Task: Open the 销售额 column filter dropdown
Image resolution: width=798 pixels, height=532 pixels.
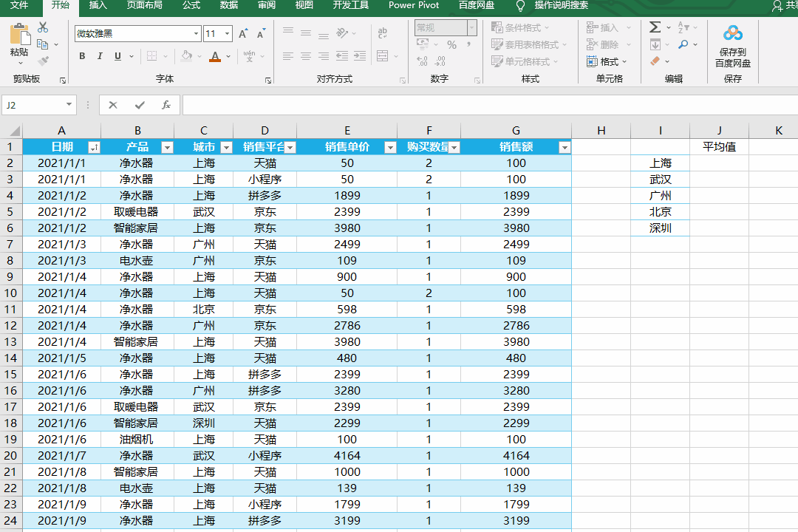Action: (565, 148)
